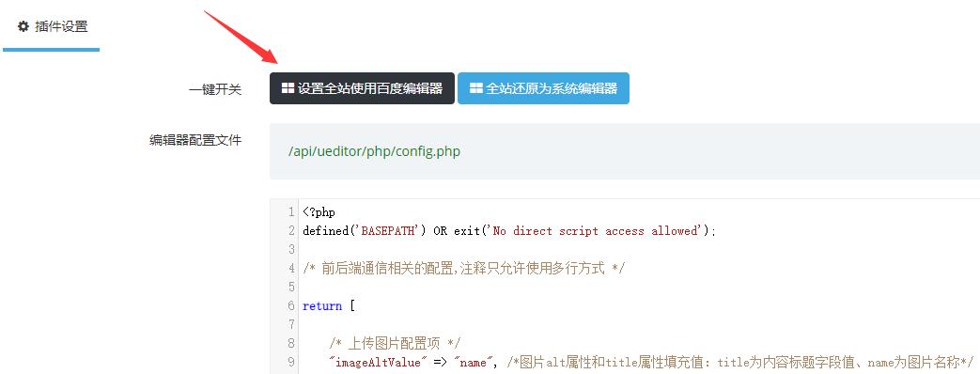
Task: Click line number 5 in the gutter
Action: pos(291,288)
